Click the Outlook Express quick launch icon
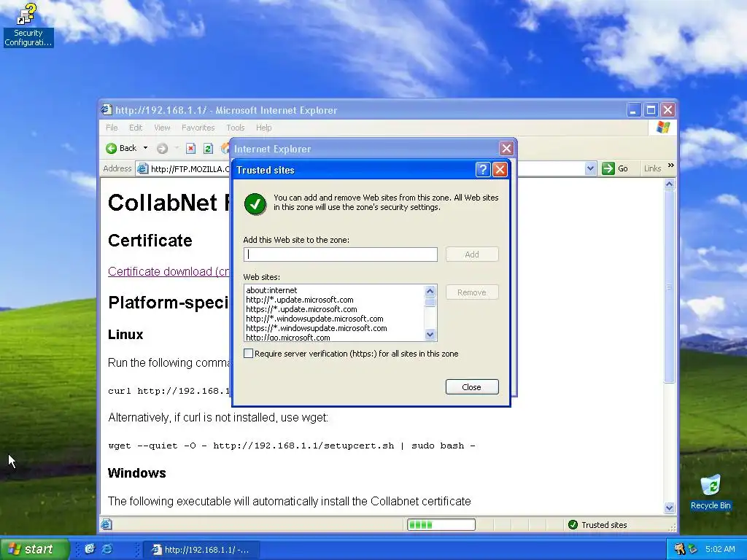 point(90,549)
